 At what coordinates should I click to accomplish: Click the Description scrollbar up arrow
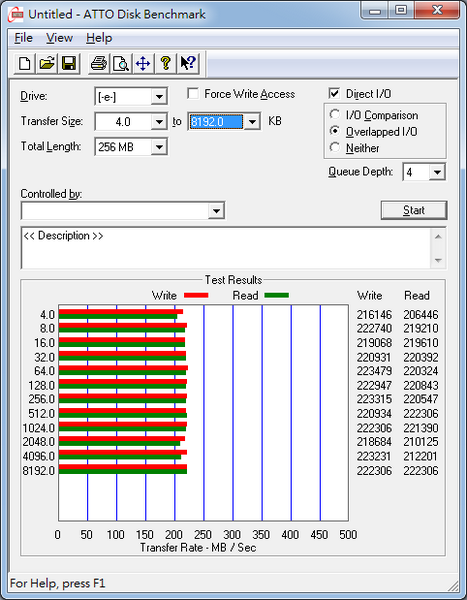[438, 237]
